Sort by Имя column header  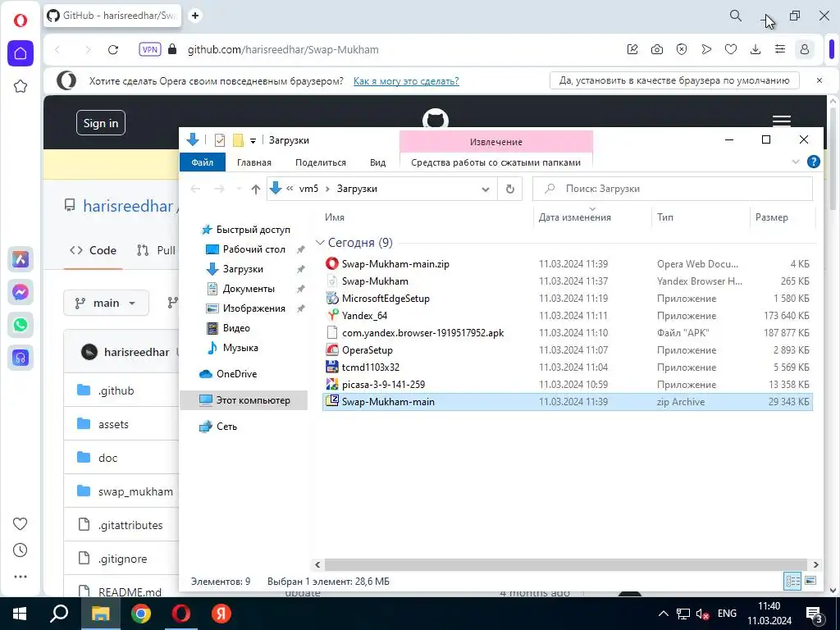pyautogui.click(x=335, y=217)
